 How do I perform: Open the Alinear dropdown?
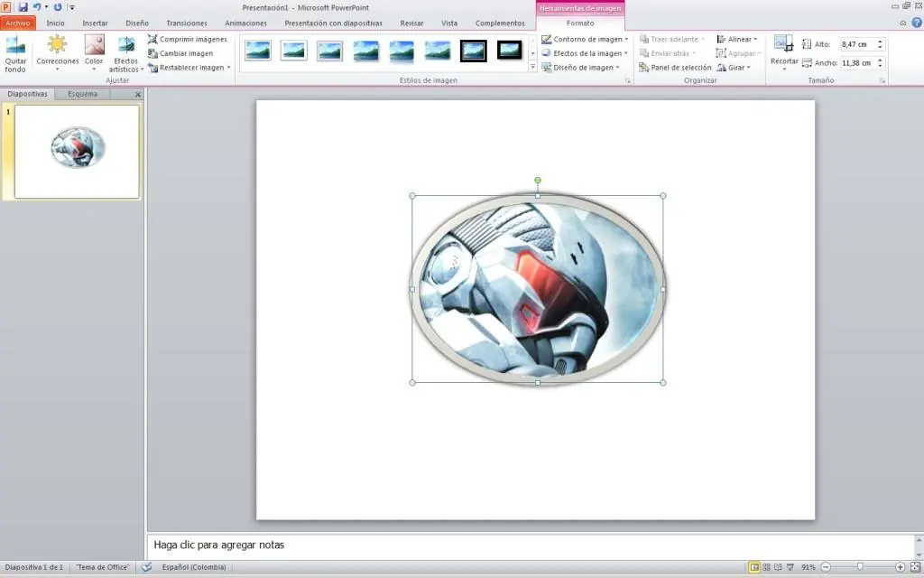tap(736, 39)
